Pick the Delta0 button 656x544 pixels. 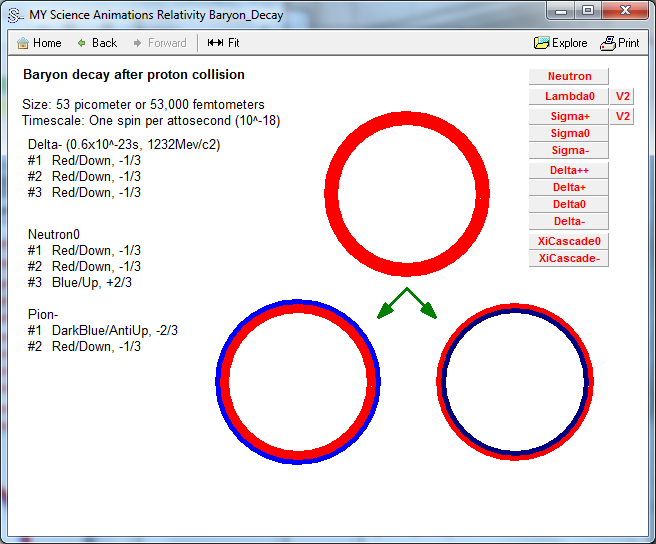[x=568, y=204]
